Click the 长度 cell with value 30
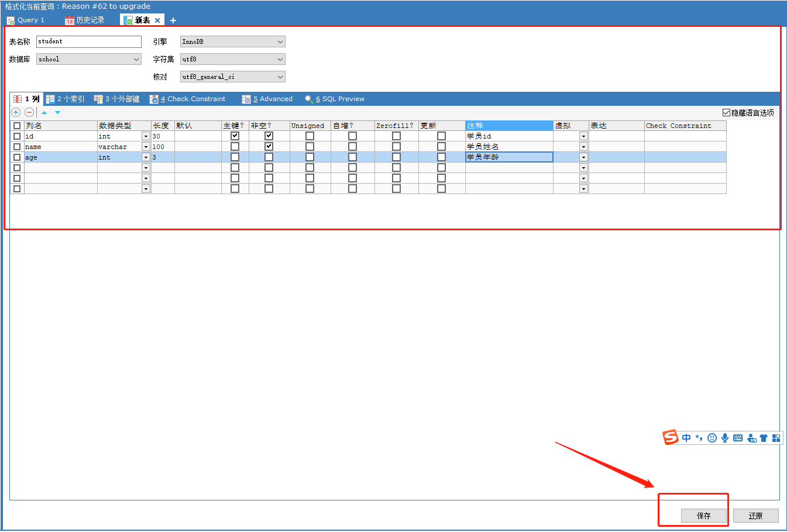The width and height of the screenshot is (787, 532). click(x=163, y=136)
